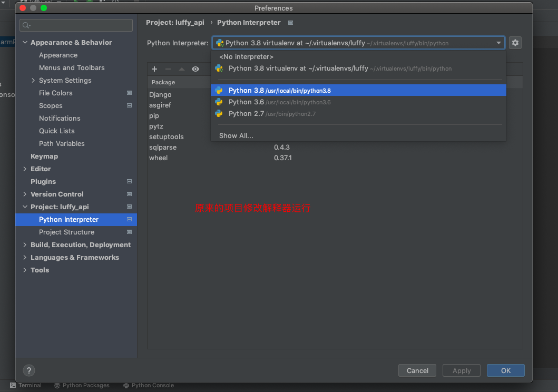Click the plus icon to install package
558x392 pixels.
pyautogui.click(x=154, y=69)
